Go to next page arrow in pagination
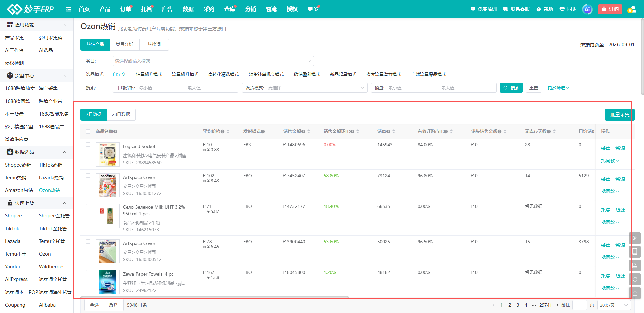644x313 pixels. [557, 305]
